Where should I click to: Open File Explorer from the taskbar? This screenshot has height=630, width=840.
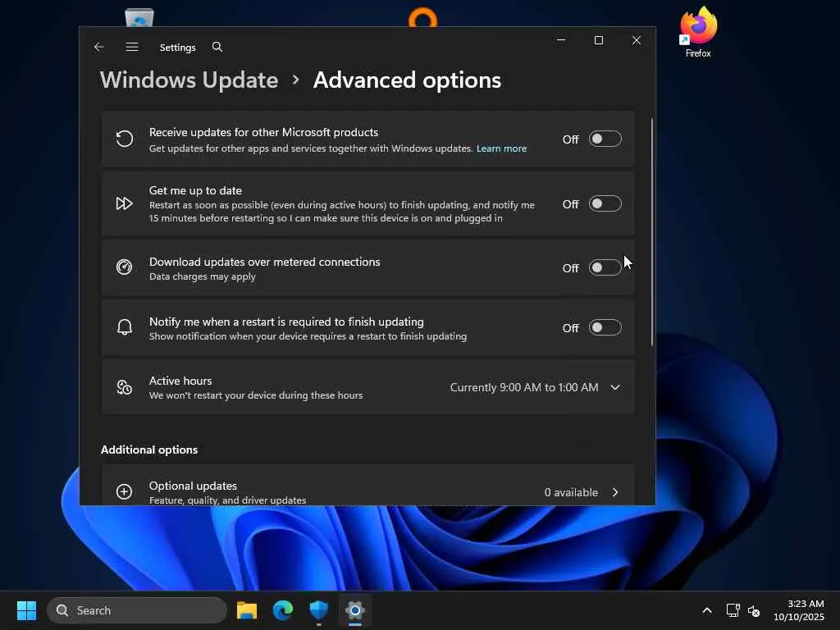tap(247, 610)
